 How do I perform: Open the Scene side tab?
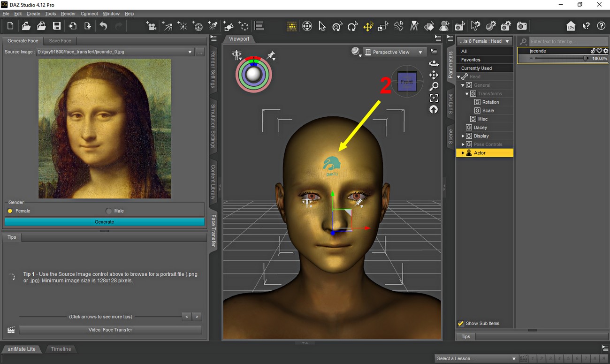(x=451, y=136)
